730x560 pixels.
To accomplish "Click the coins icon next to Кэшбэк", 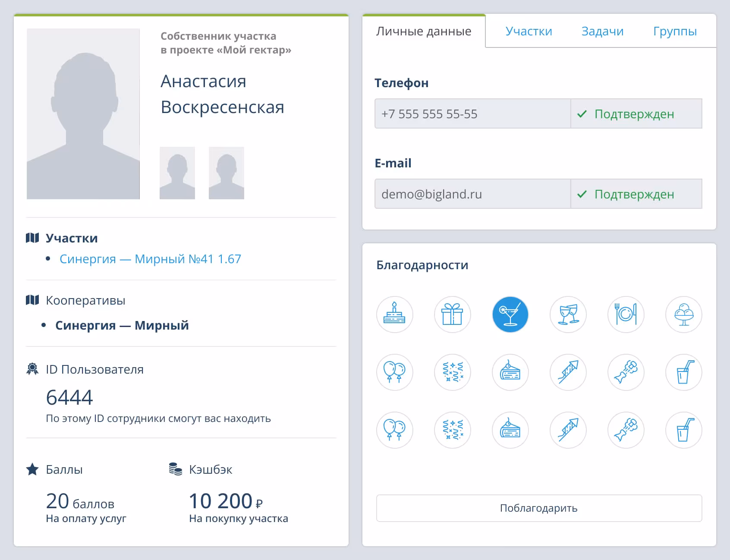I will click(175, 469).
